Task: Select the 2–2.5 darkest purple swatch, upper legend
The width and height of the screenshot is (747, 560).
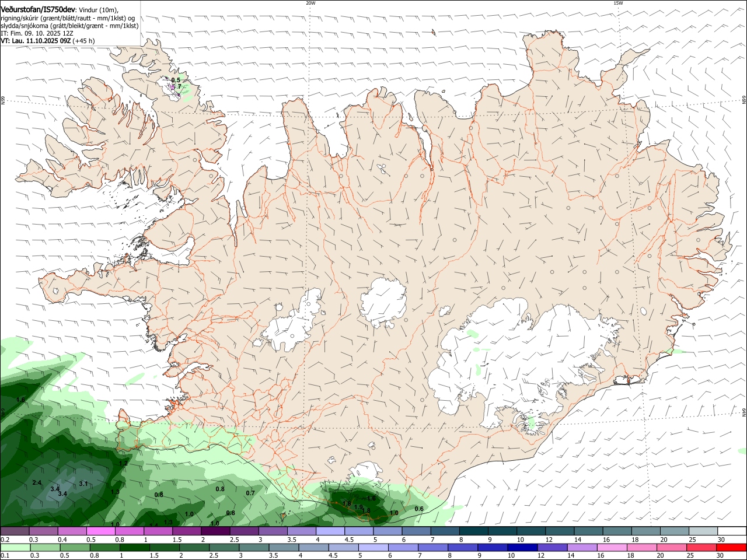Action: click(215, 531)
